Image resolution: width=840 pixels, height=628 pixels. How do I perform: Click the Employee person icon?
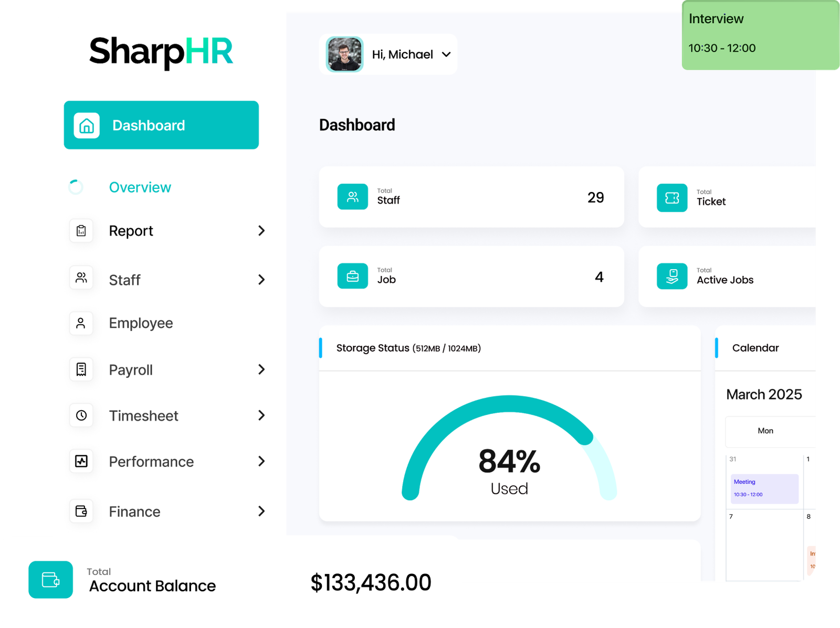[x=81, y=323]
